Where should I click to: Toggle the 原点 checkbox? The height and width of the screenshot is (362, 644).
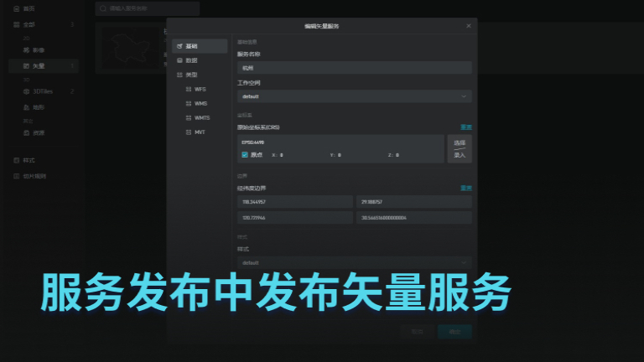point(245,155)
